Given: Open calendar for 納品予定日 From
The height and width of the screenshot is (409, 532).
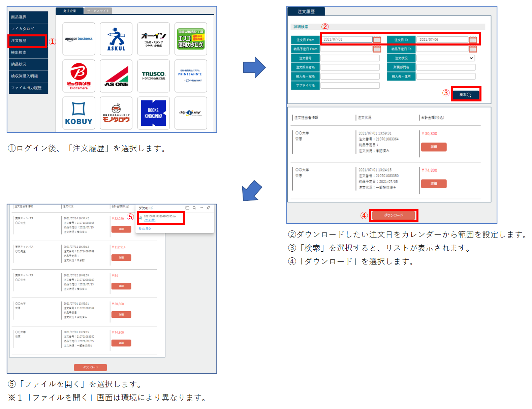Looking at the screenshot, I should 377,49.
